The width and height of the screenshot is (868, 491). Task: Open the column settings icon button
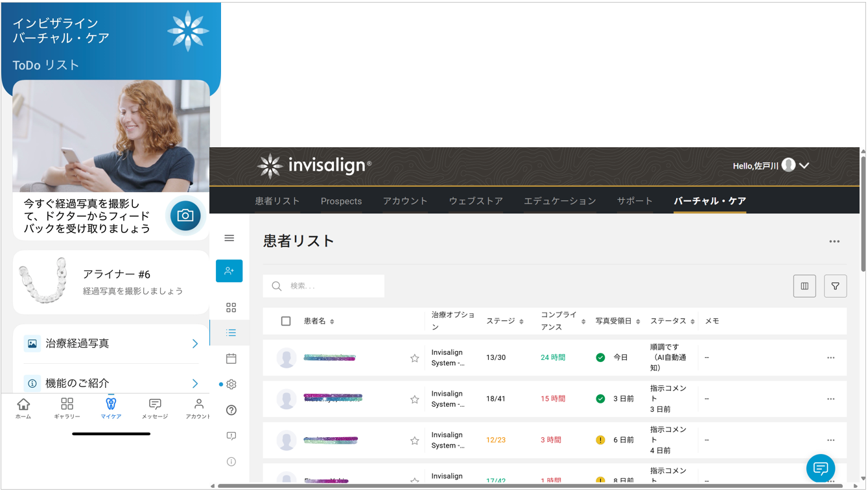(804, 286)
